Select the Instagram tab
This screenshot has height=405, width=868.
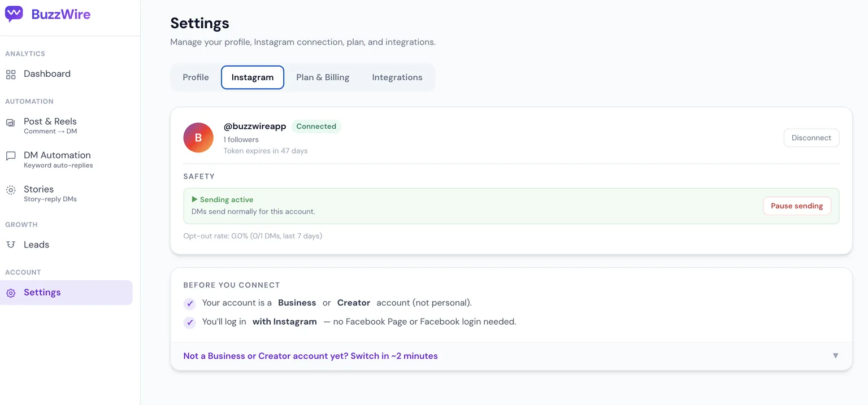click(x=253, y=77)
